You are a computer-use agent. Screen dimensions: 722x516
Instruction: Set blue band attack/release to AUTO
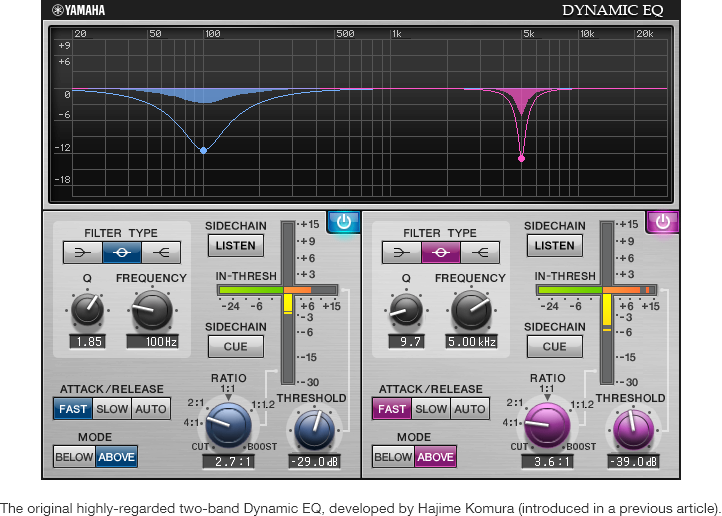151,409
